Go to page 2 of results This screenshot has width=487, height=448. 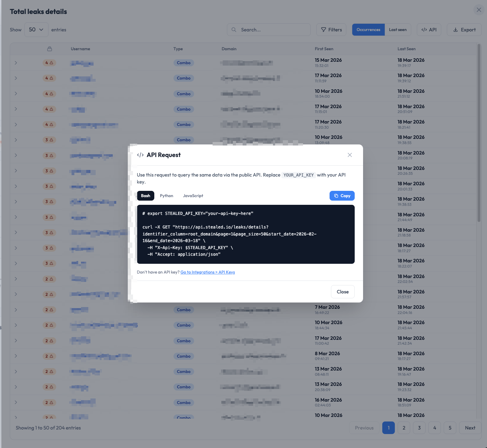(x=404, y=428)
